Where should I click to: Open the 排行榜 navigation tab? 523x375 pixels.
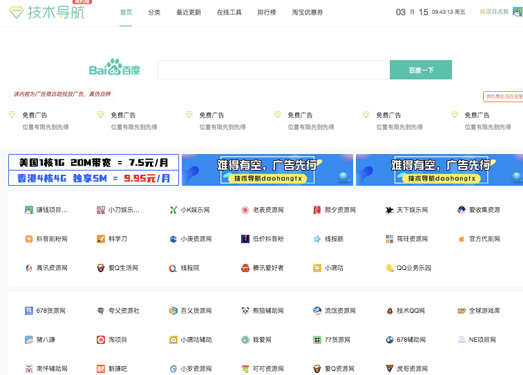coord(267,12)
